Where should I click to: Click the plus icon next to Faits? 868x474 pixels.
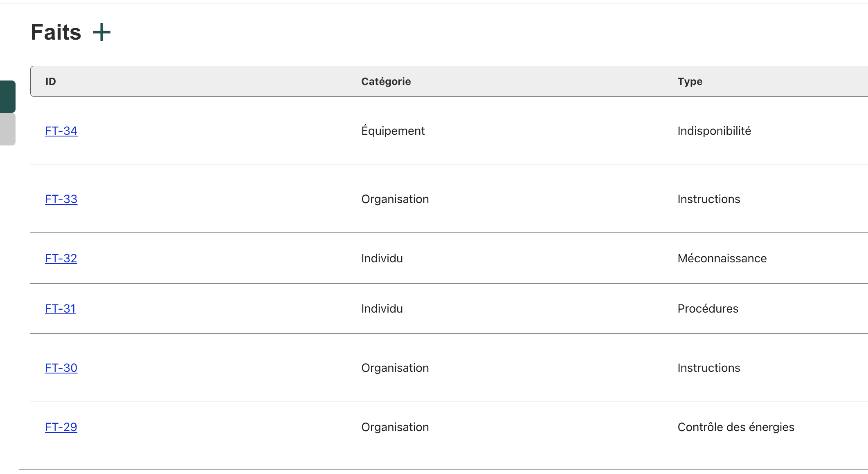pos(101,32)
